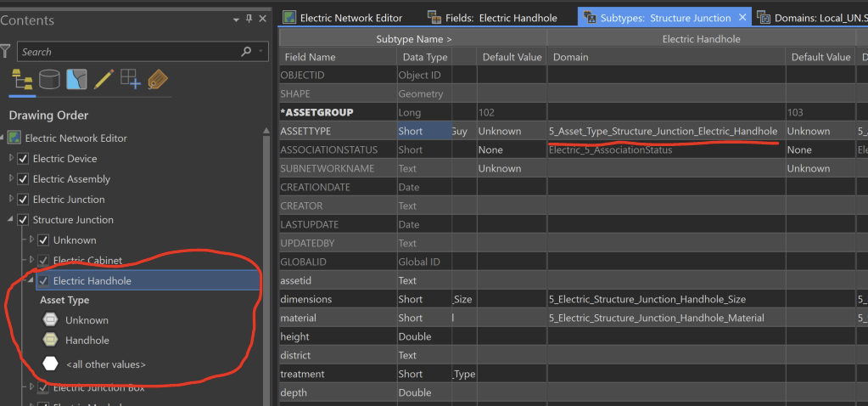Click the map icon beside Electric Network Editor in the tree
The height and width of the screenshot is (406, 868).
(15, 138)
